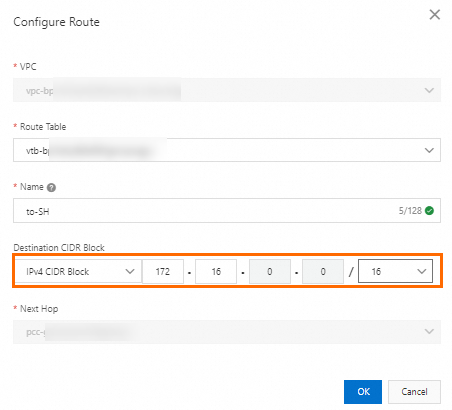This screenshot has width=452, height=410.
Task: Click the second octet field 16
Action: pyautogui.click(x=216, y=271)
